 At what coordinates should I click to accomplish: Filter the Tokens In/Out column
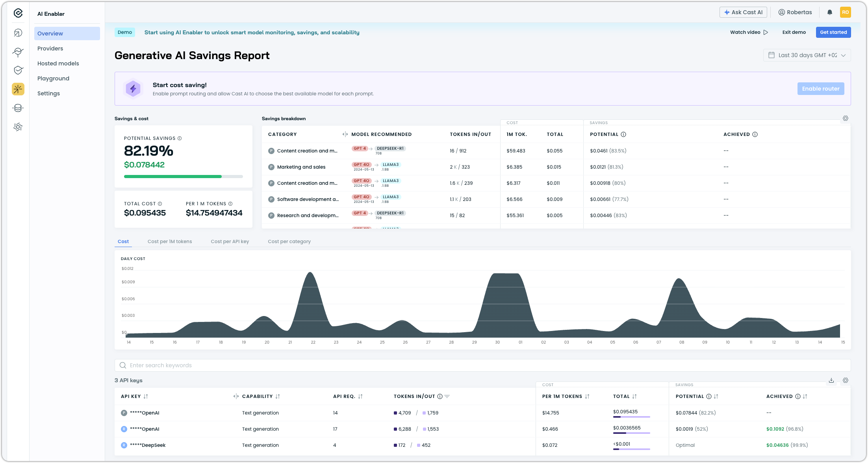point(447,396)
